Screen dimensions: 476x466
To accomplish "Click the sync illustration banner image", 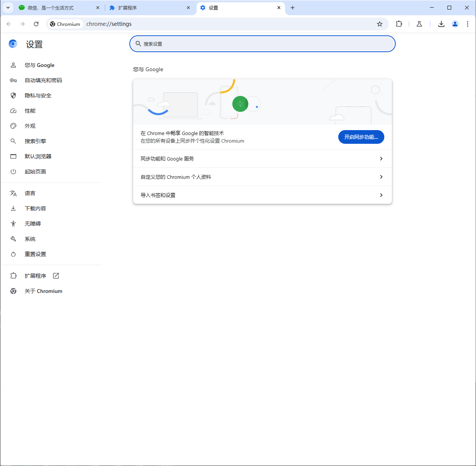I will click(263, 102).
